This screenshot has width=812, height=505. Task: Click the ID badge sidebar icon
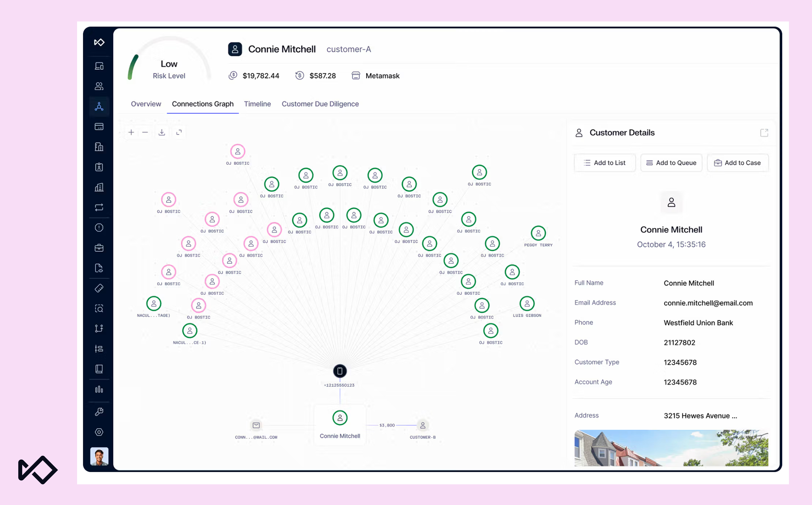click(x=99, y=167)
